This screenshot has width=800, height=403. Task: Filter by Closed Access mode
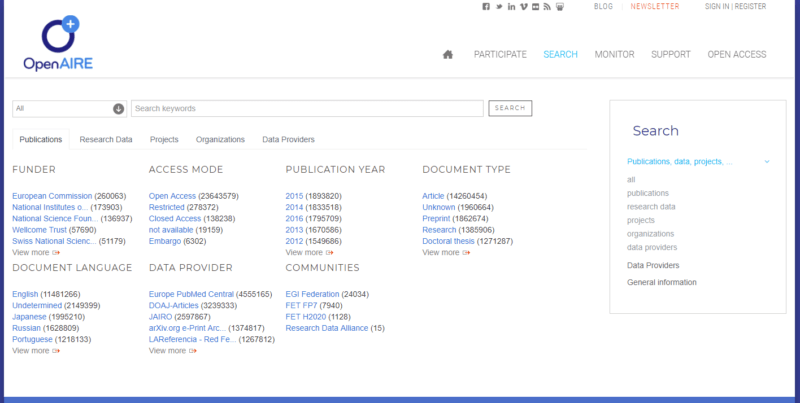(x=174, y=218)
